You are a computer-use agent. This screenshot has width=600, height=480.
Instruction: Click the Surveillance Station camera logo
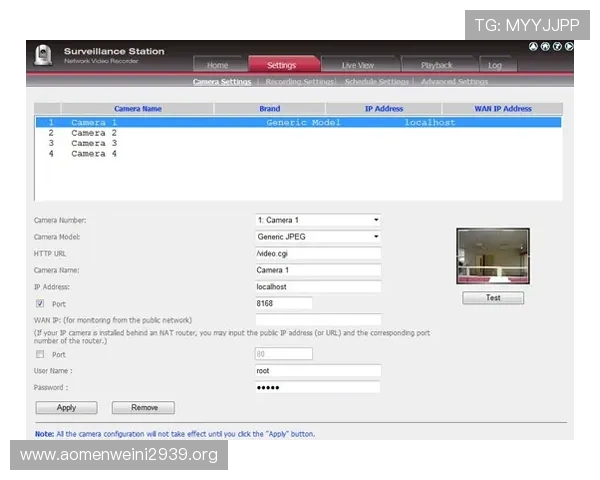coord(43,57)
